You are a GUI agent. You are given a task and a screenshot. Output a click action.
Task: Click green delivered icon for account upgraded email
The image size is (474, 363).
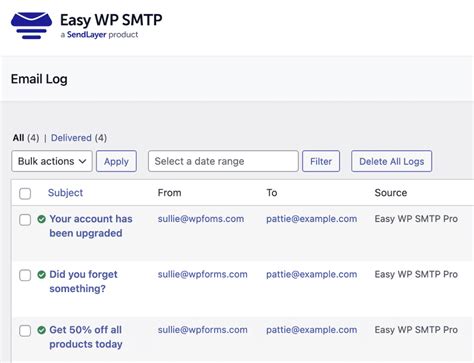[42, 219]
